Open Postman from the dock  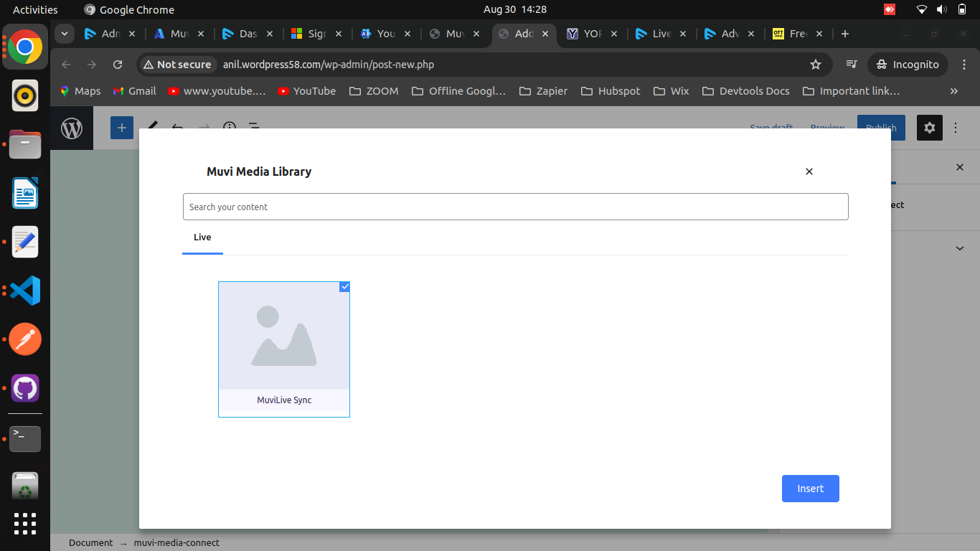point(25,339)
